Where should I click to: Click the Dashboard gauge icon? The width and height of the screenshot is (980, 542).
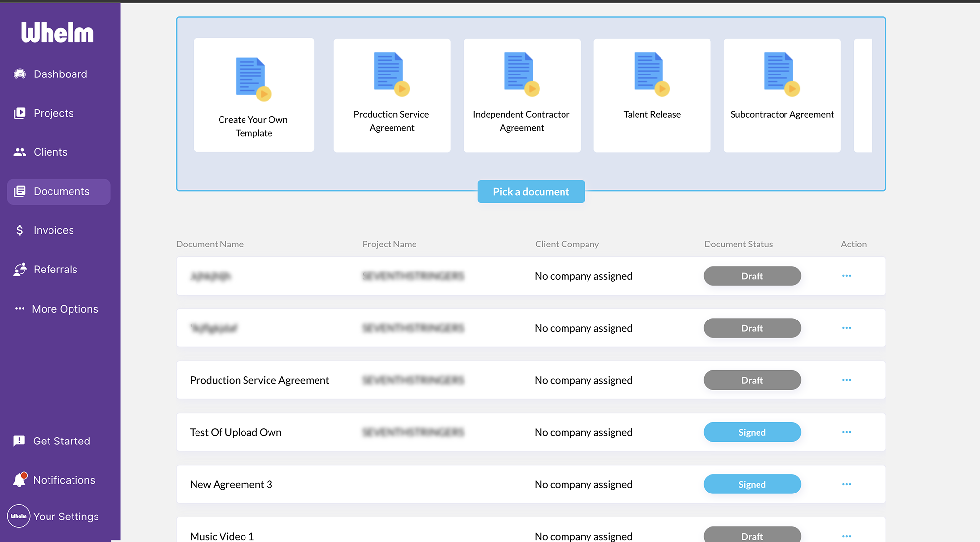click(20, 74)
